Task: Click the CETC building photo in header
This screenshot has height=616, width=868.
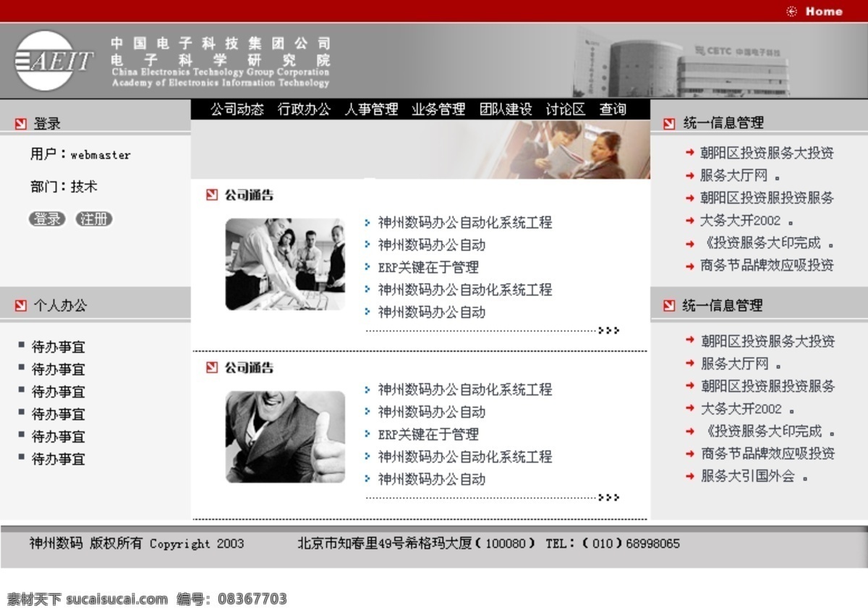Action: coord(682,64)
